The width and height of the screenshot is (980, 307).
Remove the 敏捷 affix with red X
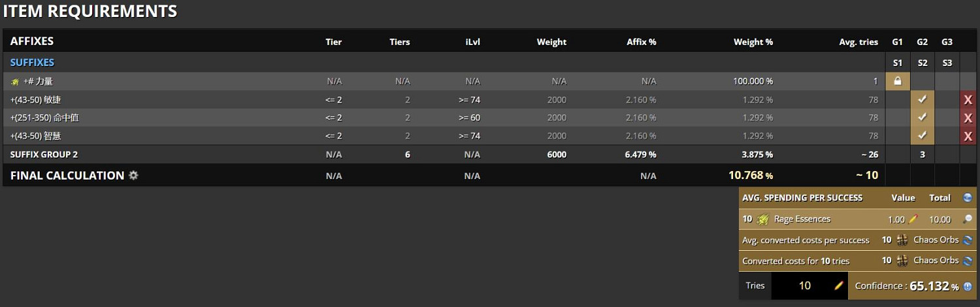click(x=968, y=100)
